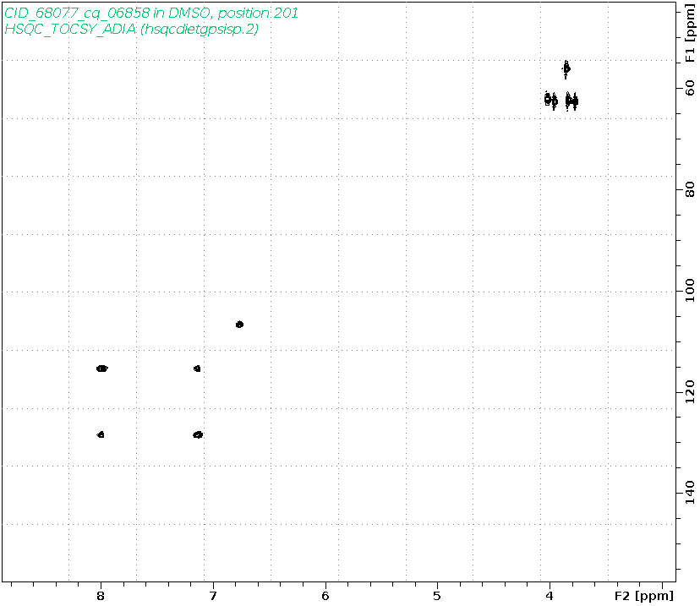Viewport: 700px width, 606px height.
Task: Click the '140' tick label on F1 axis
Action: [x=690, y=492]
